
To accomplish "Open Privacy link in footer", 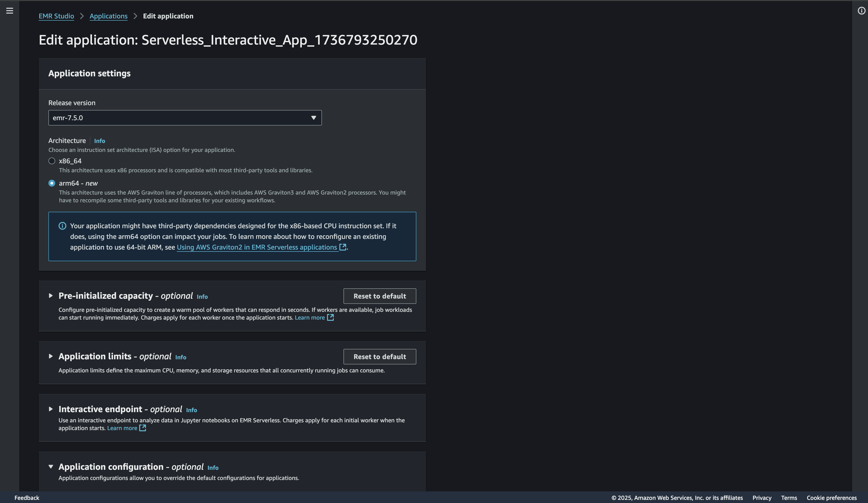I will click(761, 498).
